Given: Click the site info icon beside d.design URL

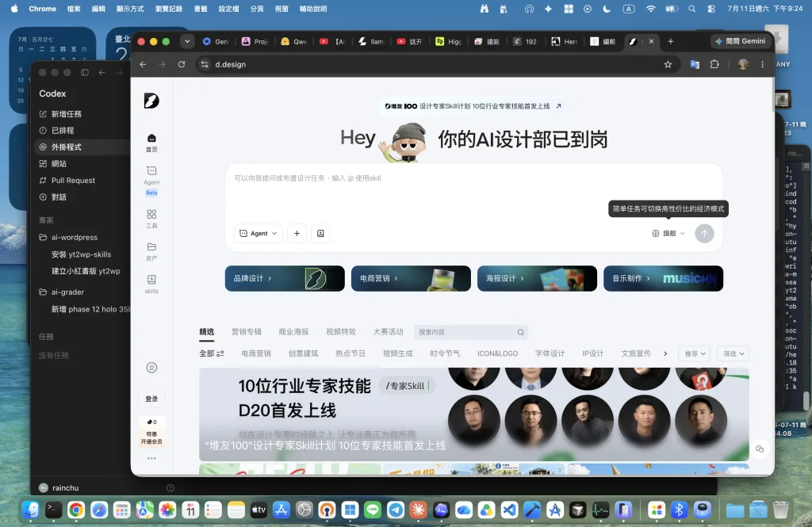Looking at the screenshot, I should point(205,64).
